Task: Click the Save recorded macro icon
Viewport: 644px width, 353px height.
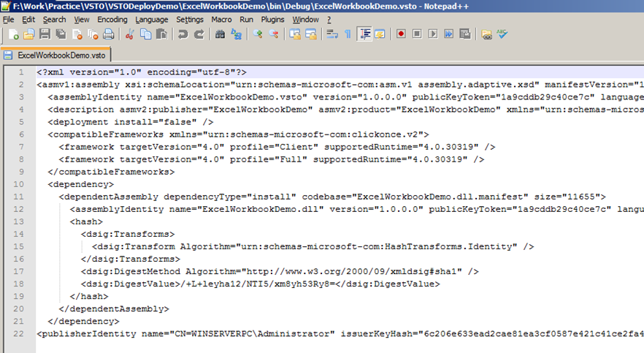Action: pyautogui.click(x=465, y=34)
